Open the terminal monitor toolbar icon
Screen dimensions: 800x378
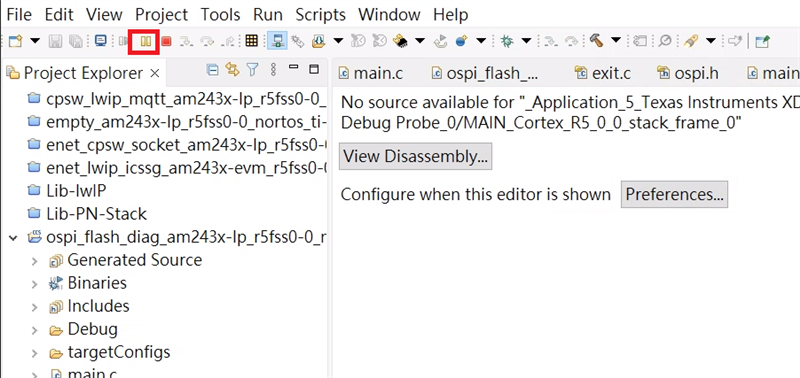click(101, 41)
